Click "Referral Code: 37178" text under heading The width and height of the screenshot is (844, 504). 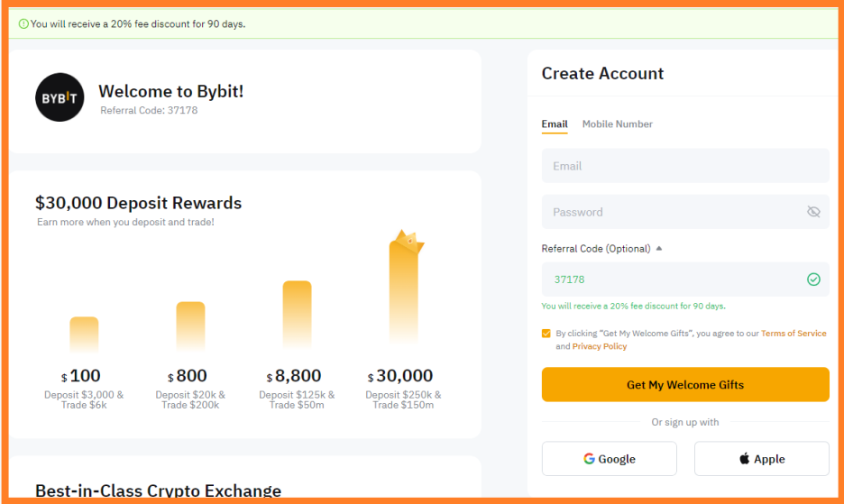(x=149, y=110)
